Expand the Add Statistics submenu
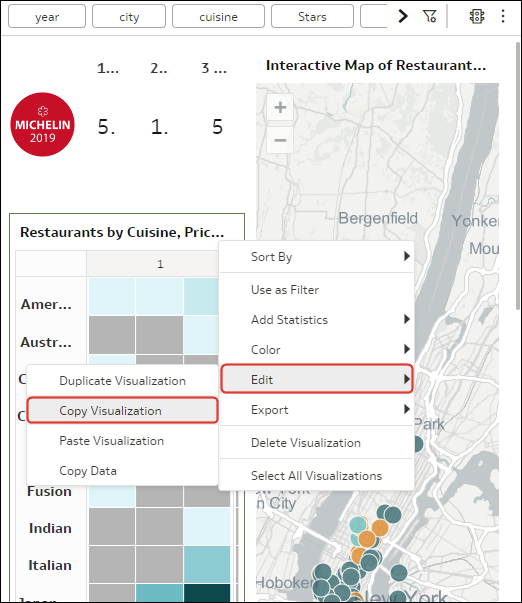This screenshot has width=522, height=603. pyautogui.click(x=317, y=320)
